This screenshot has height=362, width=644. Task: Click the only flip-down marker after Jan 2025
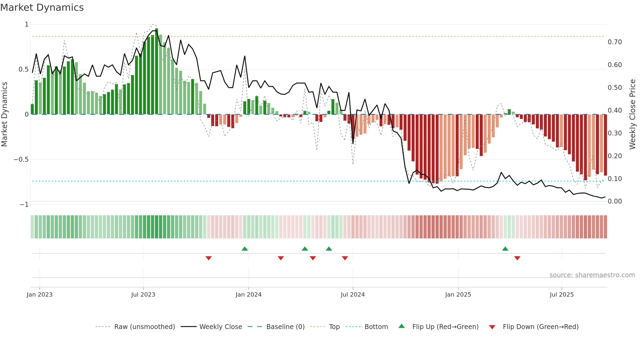tap(517, 258)
